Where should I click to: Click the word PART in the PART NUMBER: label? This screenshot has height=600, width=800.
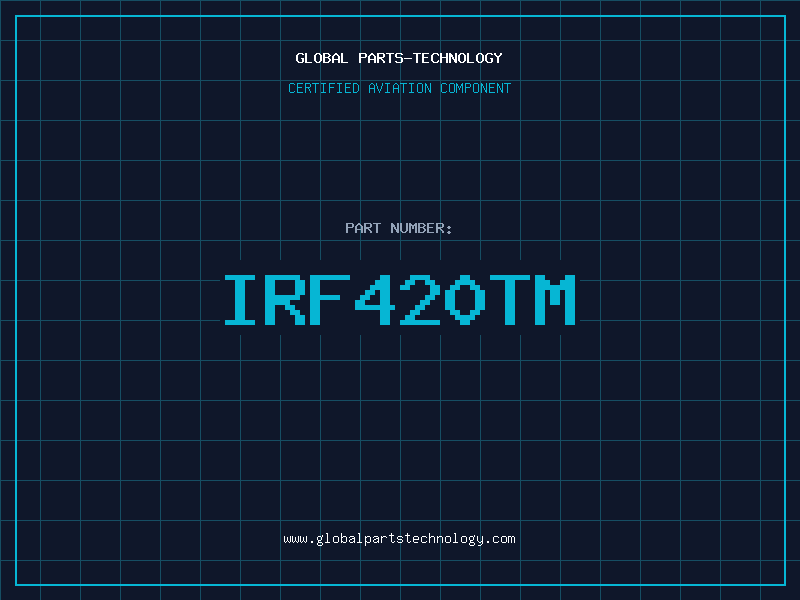(x=363, y=229)
